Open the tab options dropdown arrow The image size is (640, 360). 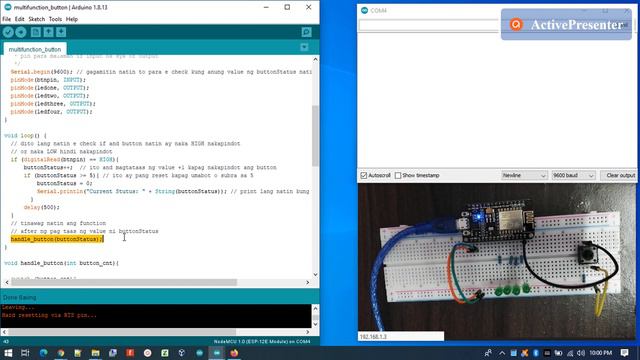click(x=304, y=47)
